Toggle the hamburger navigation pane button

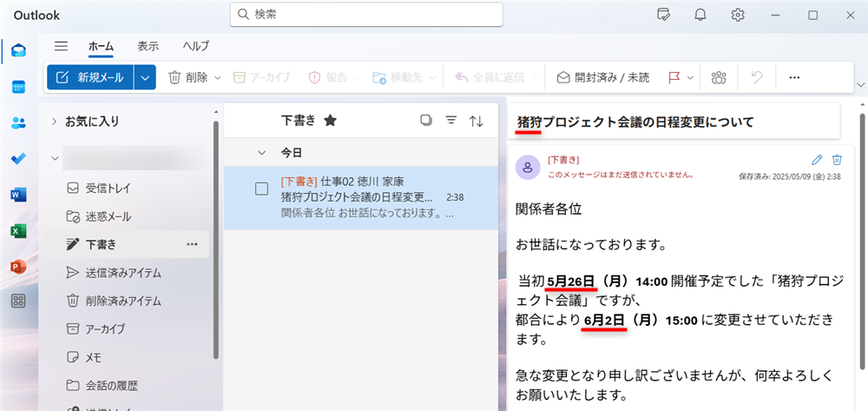61,46
